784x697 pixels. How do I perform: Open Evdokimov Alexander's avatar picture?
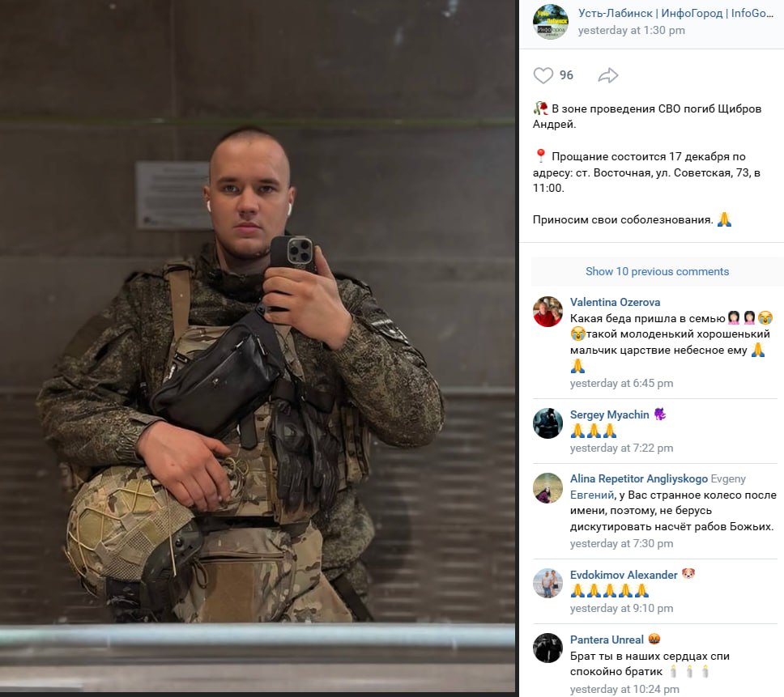[x=548, y=583]
